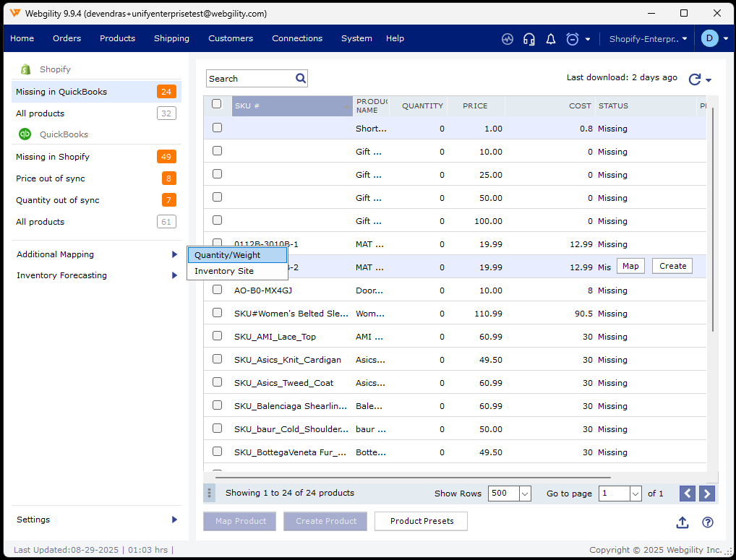736x560 pixels.
Task: Click the export upload icon
Action: (682, 522)
